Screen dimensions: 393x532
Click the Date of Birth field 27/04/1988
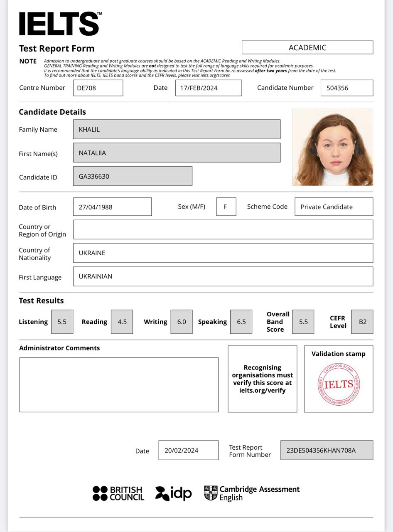tap(112, 207)
